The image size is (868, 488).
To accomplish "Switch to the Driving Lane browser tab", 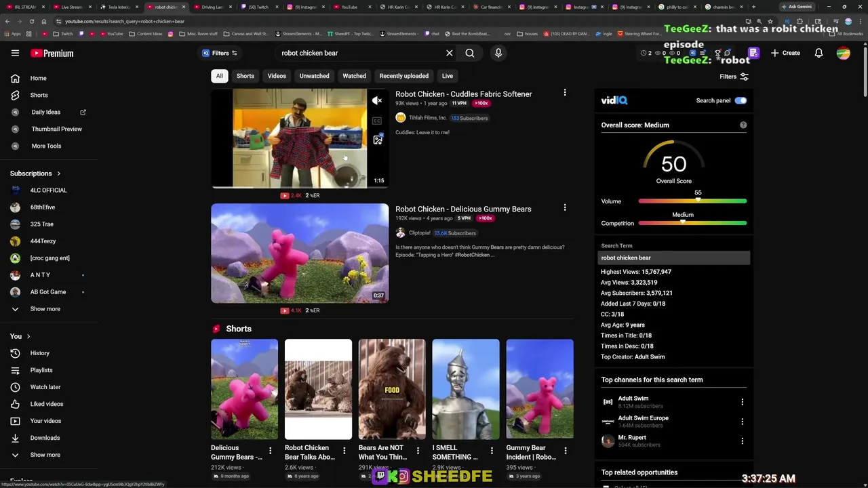I will 212,7.
